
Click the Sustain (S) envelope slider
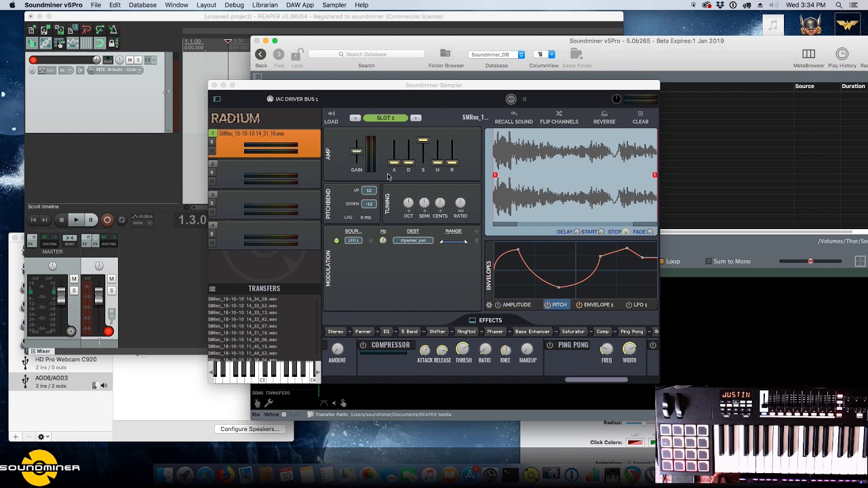point(422,140)
